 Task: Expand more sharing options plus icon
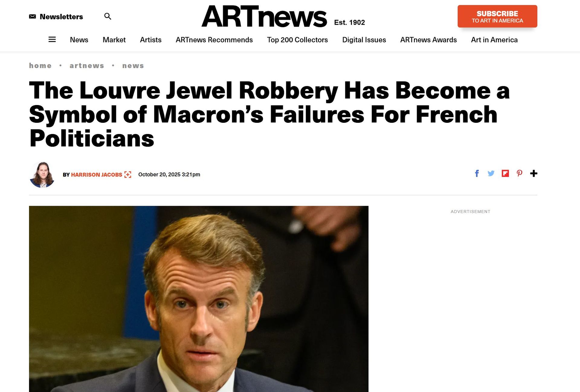533,174
